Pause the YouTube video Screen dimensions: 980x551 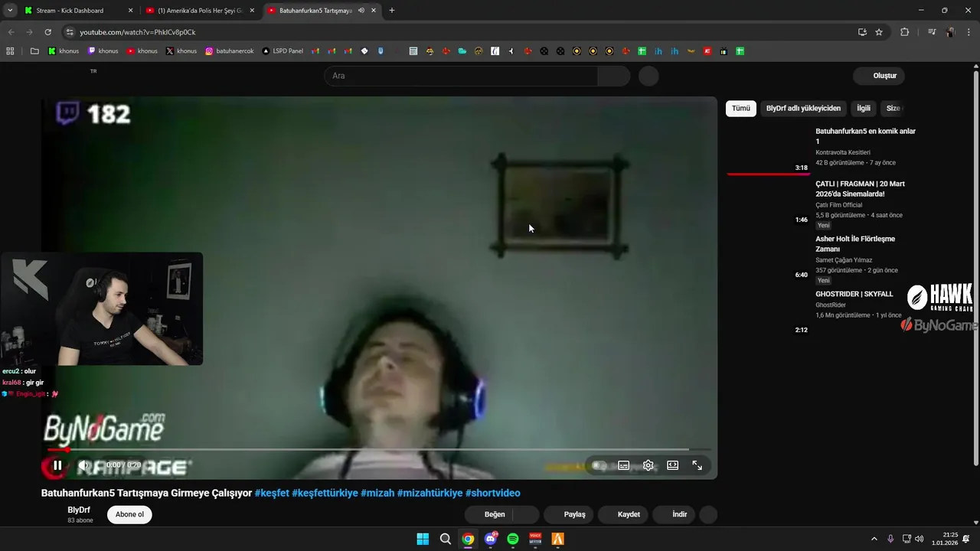click(x=57, y=465)
